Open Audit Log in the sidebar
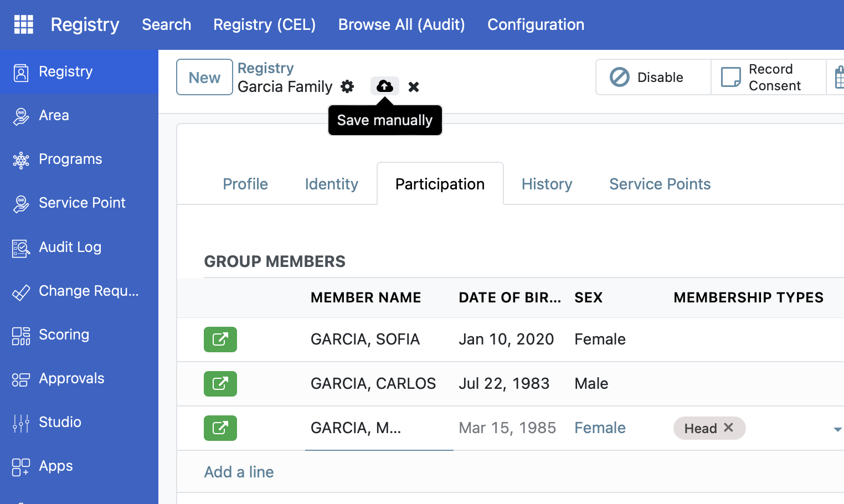This screenshot has height=504, width=844. coord(70,247)
